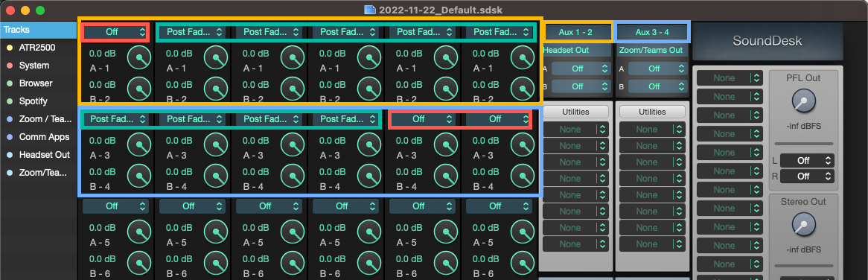Click the document icon in the window title
This screenshot has height=280, width=868.
click(x=369, y=10)
